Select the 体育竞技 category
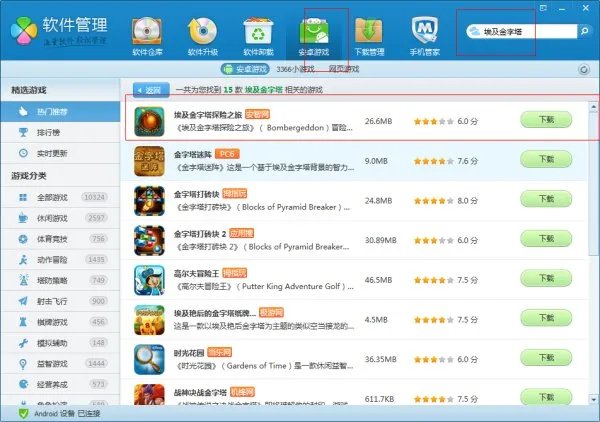The image size is (600, 422). pyautogui.click(x=60, y=239)
